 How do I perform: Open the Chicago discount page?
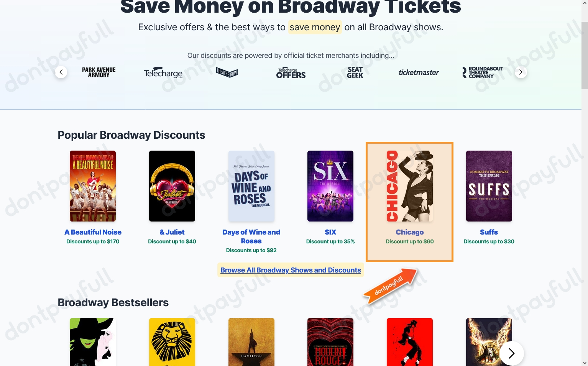(409, 232)
